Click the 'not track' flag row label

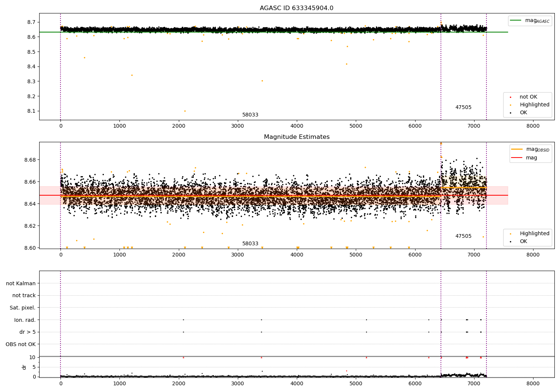(x=24, y=296)
